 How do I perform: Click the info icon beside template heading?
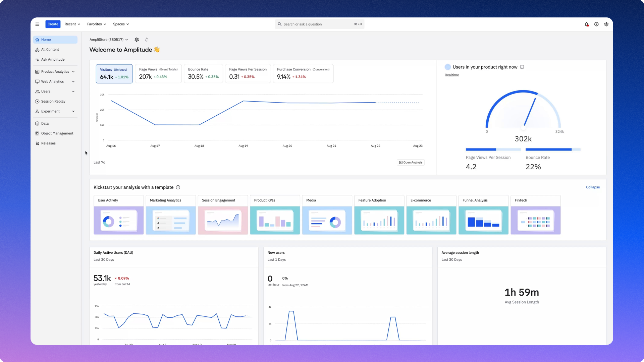coord(178,187)
